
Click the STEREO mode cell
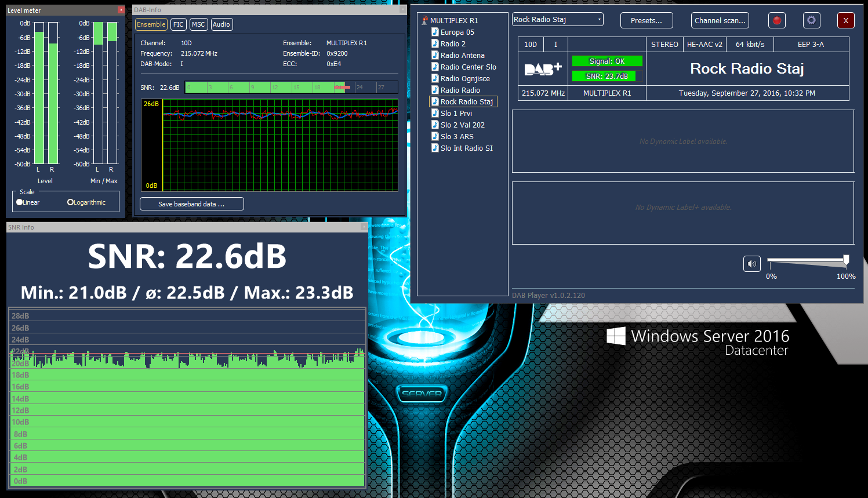click(x=664, y=44)
